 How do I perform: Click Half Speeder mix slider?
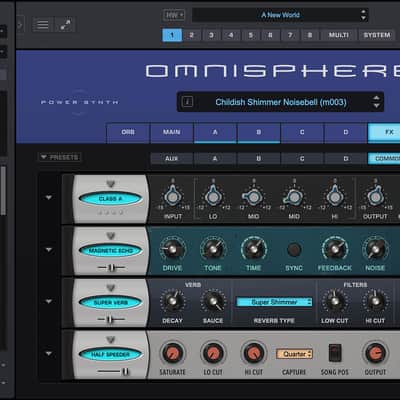(x=113, y=371)
